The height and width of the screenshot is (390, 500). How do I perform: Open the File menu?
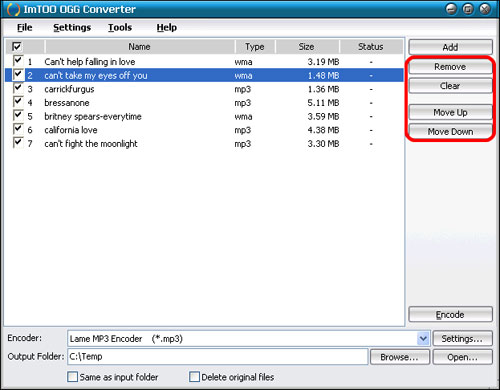pyautogui.click(x=25, y=27)
